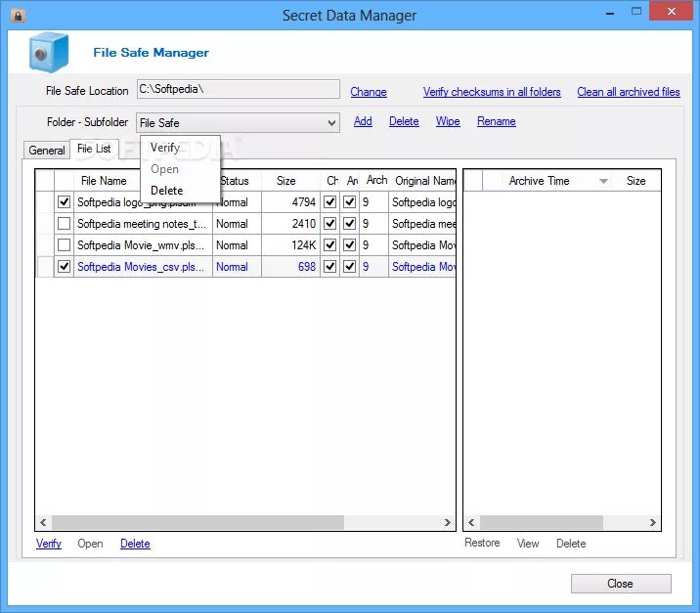Expand the Folder - Subfolder dropdown
The height and width of the screenshot is (613, 700).
(x=331, y=123)
